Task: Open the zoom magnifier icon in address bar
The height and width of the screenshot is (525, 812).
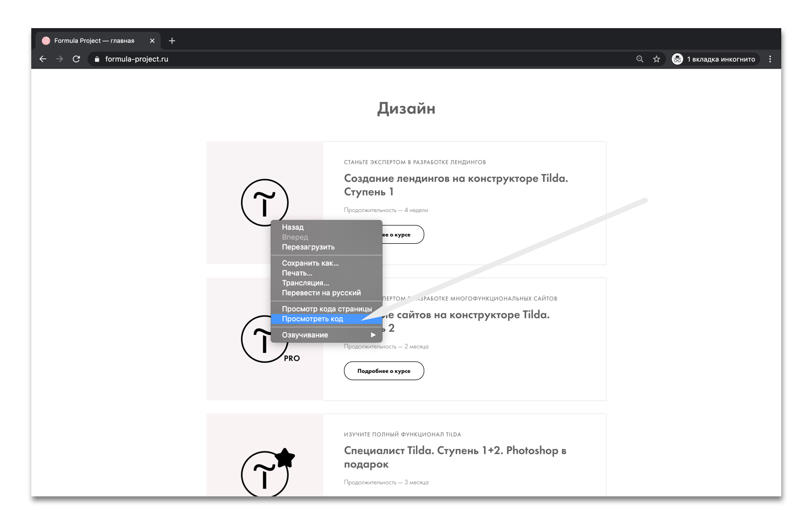Action: (639, 59)
